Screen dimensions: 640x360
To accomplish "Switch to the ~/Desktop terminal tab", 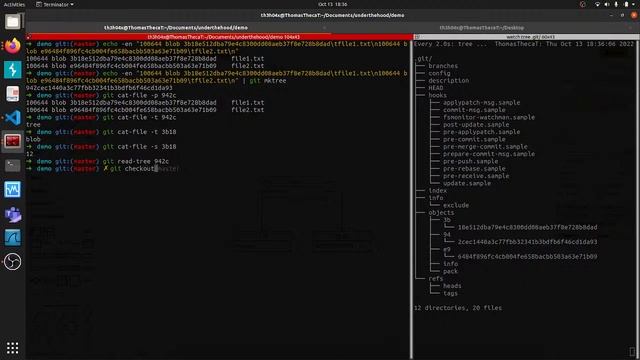I will [x=482, y=27].
